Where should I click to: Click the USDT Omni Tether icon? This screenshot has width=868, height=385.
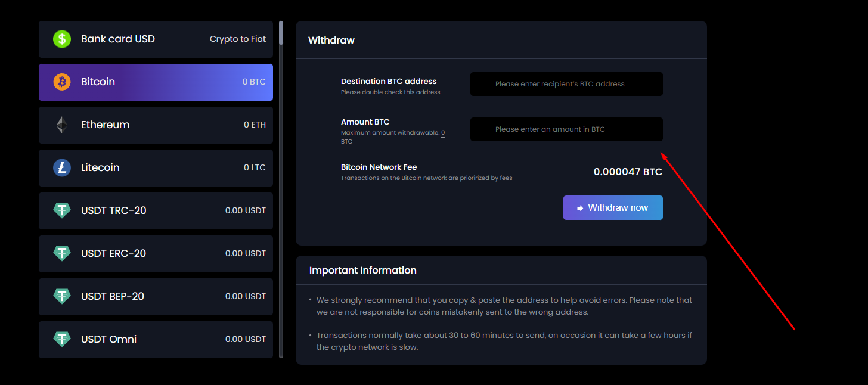(62, 339)
